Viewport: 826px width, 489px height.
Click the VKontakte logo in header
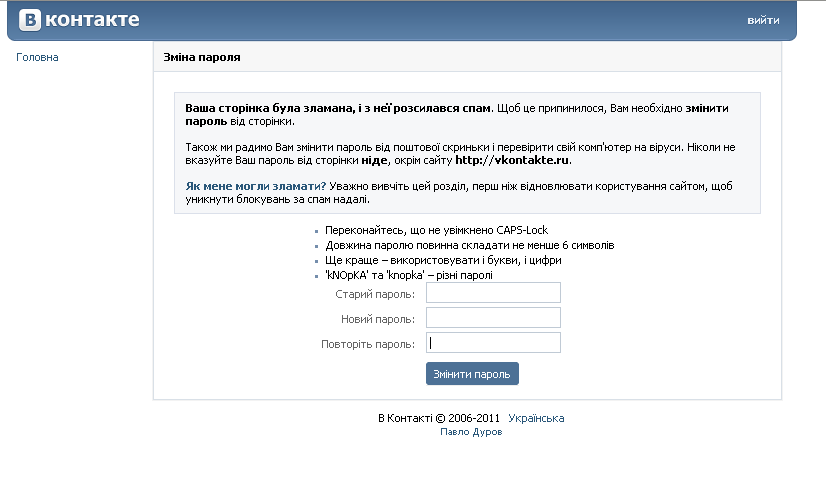point(79,20)
